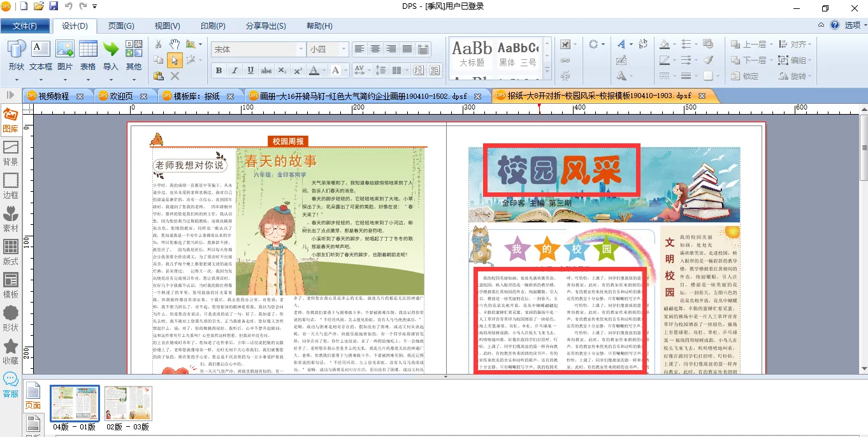Switch to the 页面(G) ribbon tab
Screen dimensions: 868x437
click(120, 26)
